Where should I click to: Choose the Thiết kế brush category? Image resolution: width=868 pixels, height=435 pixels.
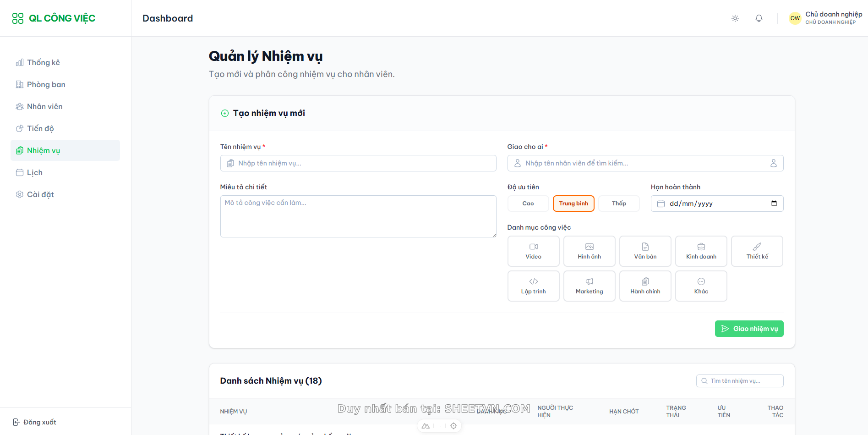757,251
